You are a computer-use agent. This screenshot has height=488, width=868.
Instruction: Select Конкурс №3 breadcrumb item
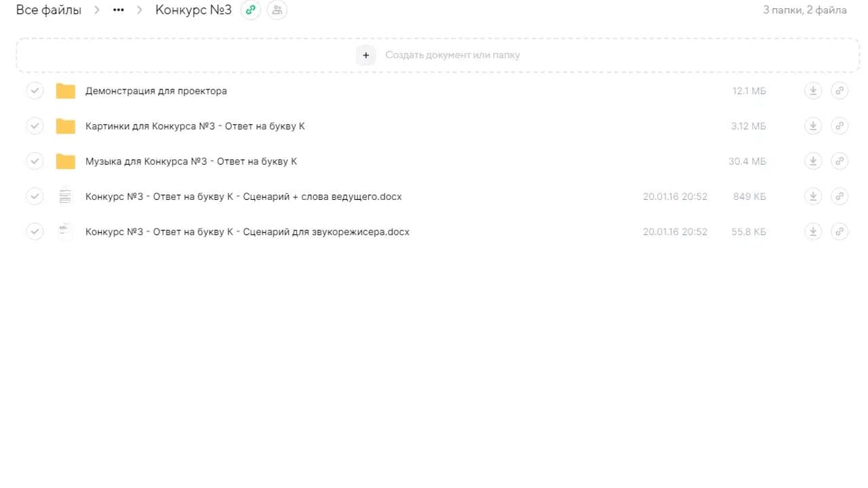193,10
